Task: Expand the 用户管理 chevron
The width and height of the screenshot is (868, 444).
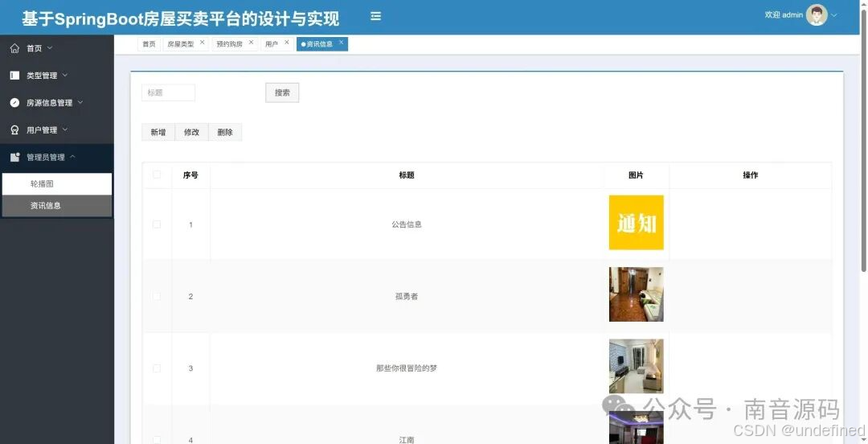Action: coord(65,129)
